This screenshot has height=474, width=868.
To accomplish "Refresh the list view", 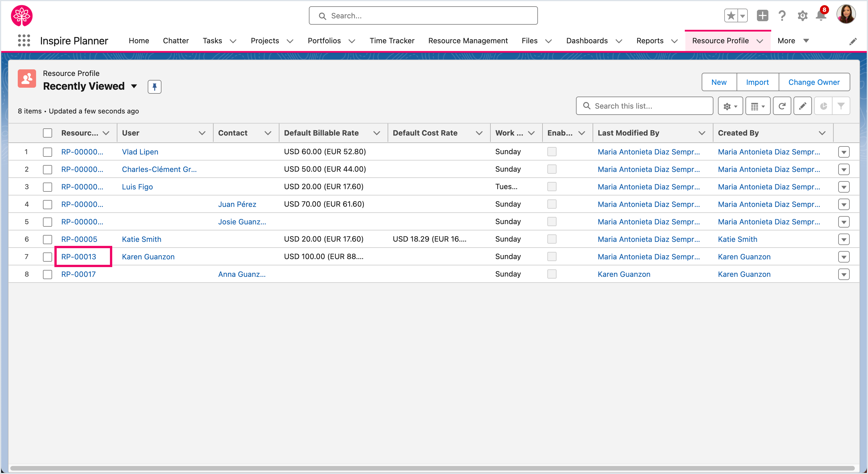I will pos(782,106).
